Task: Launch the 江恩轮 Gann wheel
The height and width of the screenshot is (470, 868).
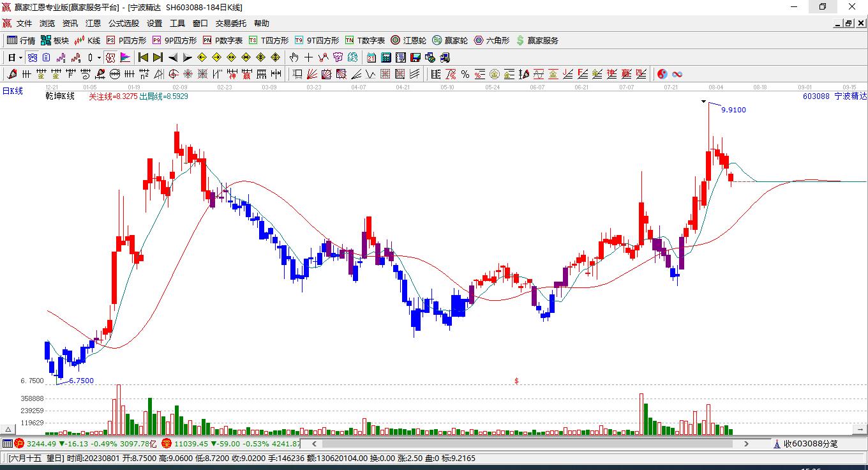Action: pyautogui.click(x=408, y=40)
